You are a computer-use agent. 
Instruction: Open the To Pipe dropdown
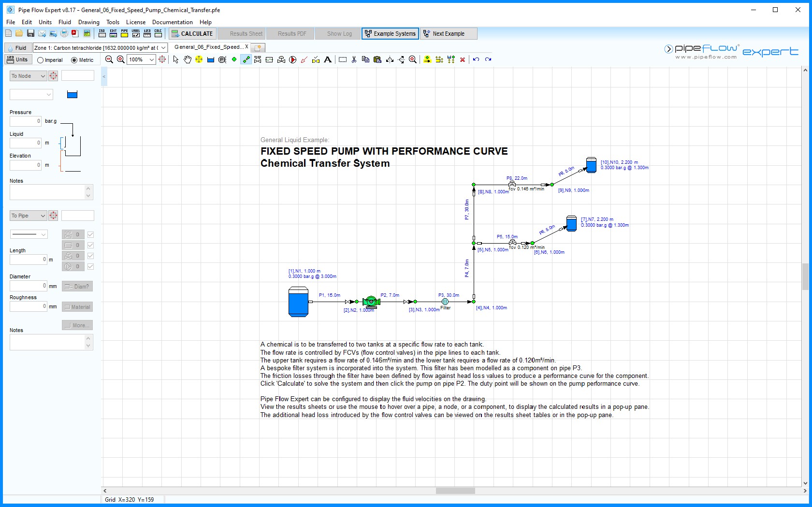pyautogui.click(x=28, y=216)
